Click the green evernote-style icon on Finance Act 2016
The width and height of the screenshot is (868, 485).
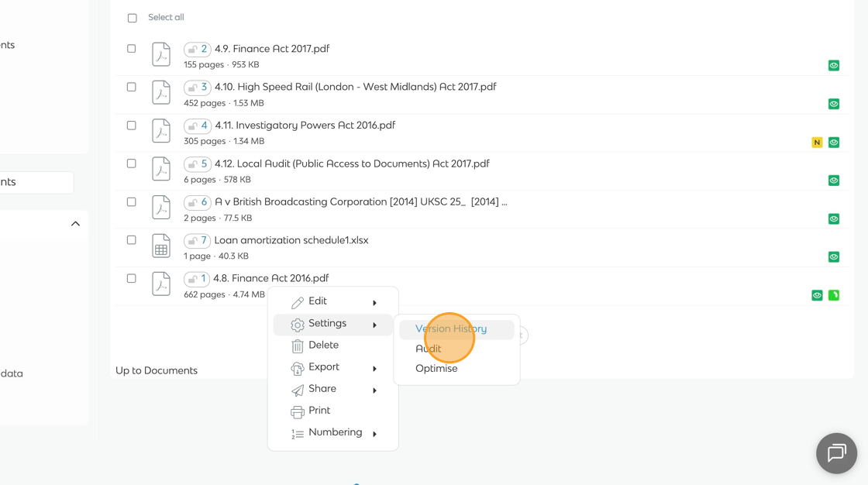pos(834,295)
